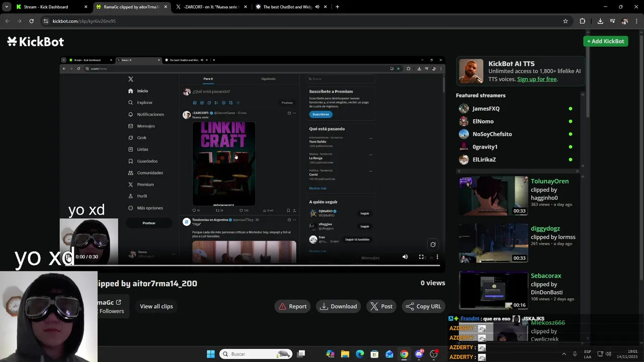Click the diggydogz streamer name
The width and height of the screenshot is (644, 362).
point(545,228)
